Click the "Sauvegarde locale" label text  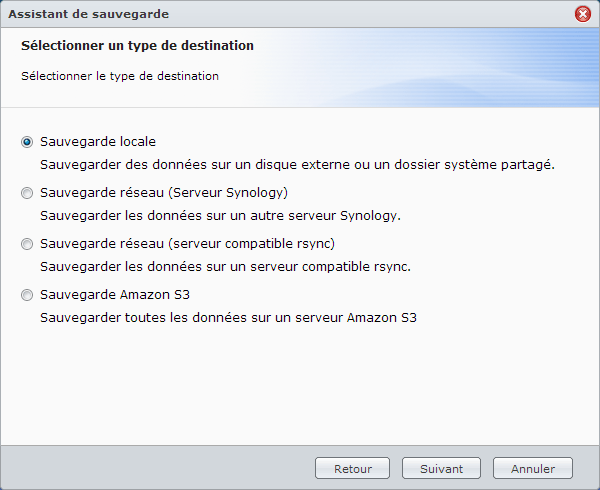pos(98,142)
